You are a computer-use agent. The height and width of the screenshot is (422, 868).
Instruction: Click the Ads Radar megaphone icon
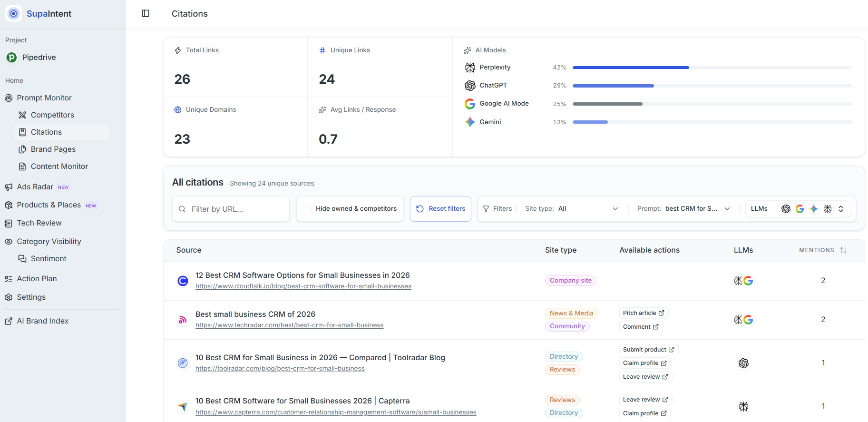pyautogui.click(x=9, y=187)
